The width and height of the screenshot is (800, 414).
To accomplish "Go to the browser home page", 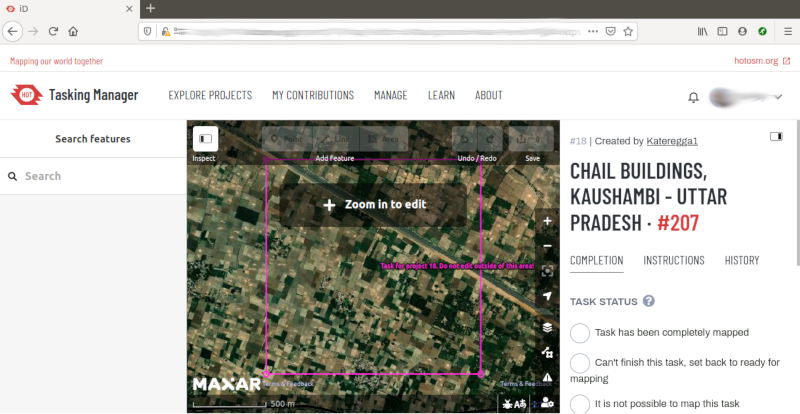I will pos(73,31).
